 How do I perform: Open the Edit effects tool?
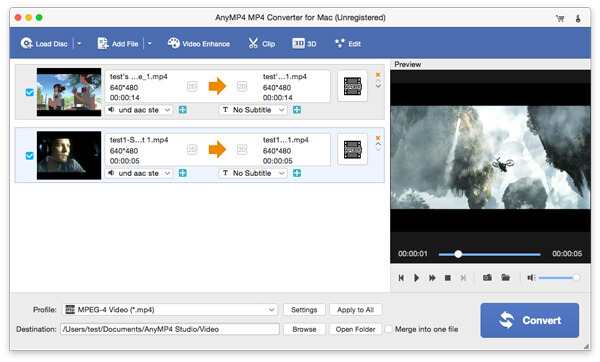tap(347, 44)
